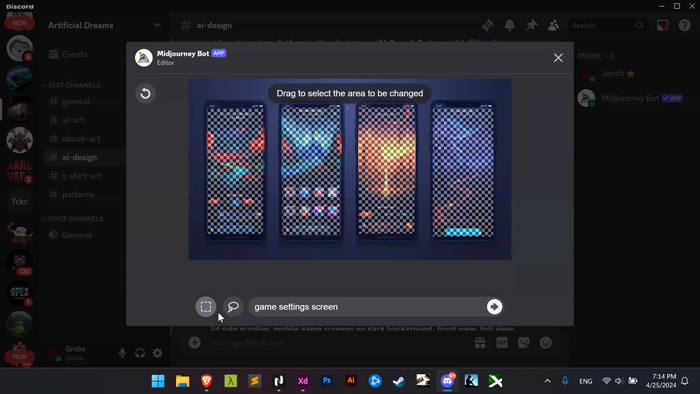Toggle the member list panel

click(x=553, y=25)
